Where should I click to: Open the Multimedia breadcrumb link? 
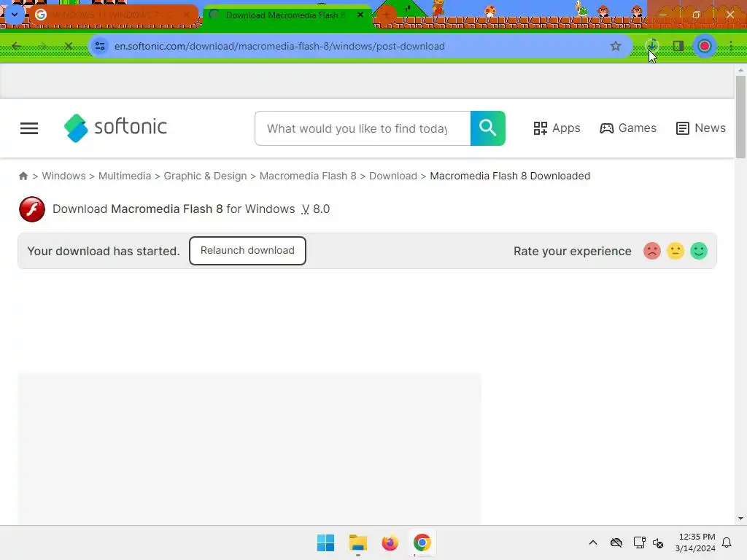pyautogui.click(x=125, y=176)
